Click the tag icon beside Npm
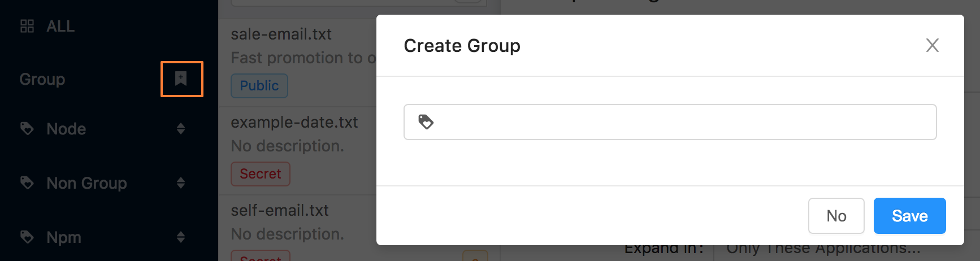This screenshot has height=261, width=980. 27,237
